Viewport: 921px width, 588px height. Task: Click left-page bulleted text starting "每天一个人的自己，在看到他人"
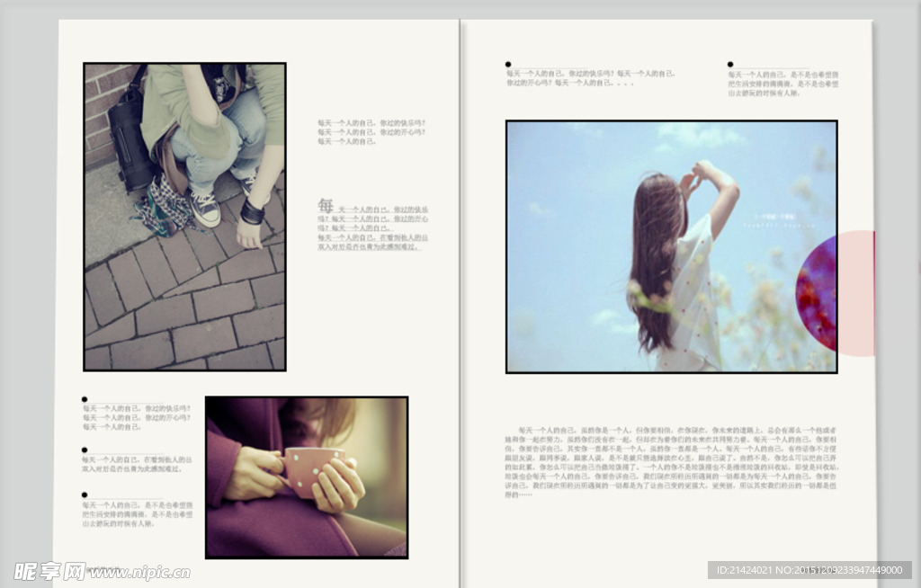click(x=137, y=464)
